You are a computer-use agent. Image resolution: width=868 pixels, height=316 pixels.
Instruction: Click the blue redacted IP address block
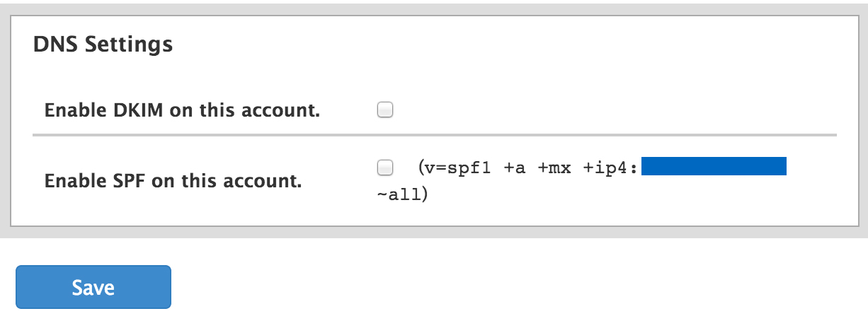coord(714,166)
